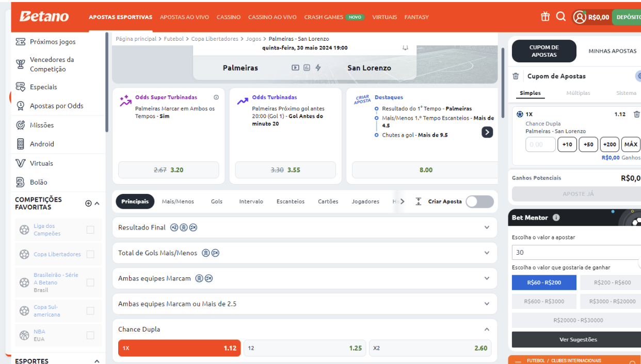Viewport: 641px width, 364px height.
Task: Show more market tabs with right arrow
Action: 402,202
